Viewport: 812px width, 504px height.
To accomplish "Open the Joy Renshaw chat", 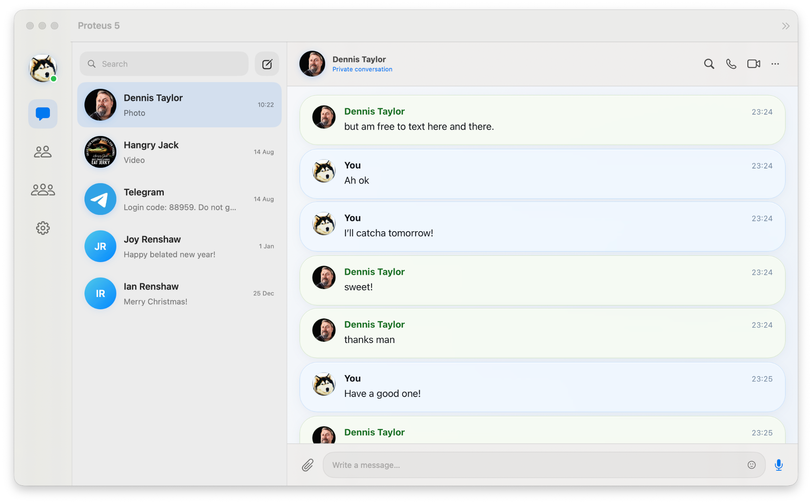I will (179, 246).
